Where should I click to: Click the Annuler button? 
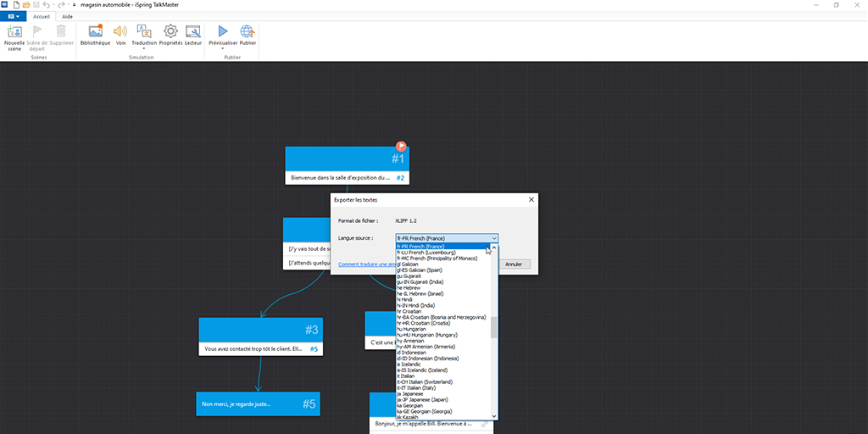coord(515,264)
